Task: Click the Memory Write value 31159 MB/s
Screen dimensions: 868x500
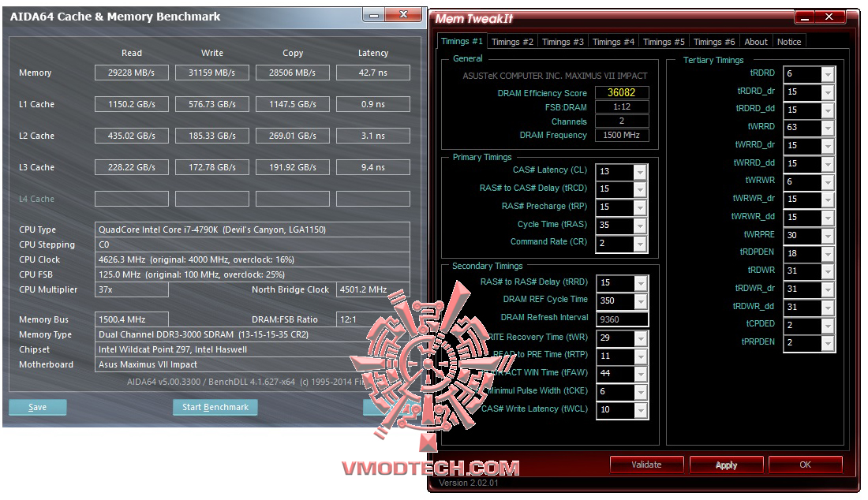Action: [212, 73]
